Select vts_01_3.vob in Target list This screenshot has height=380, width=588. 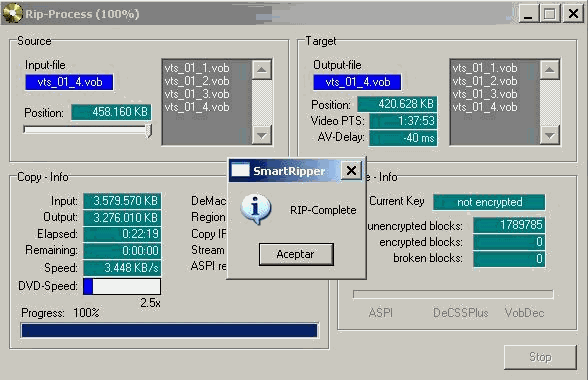(x=484, y=94)
